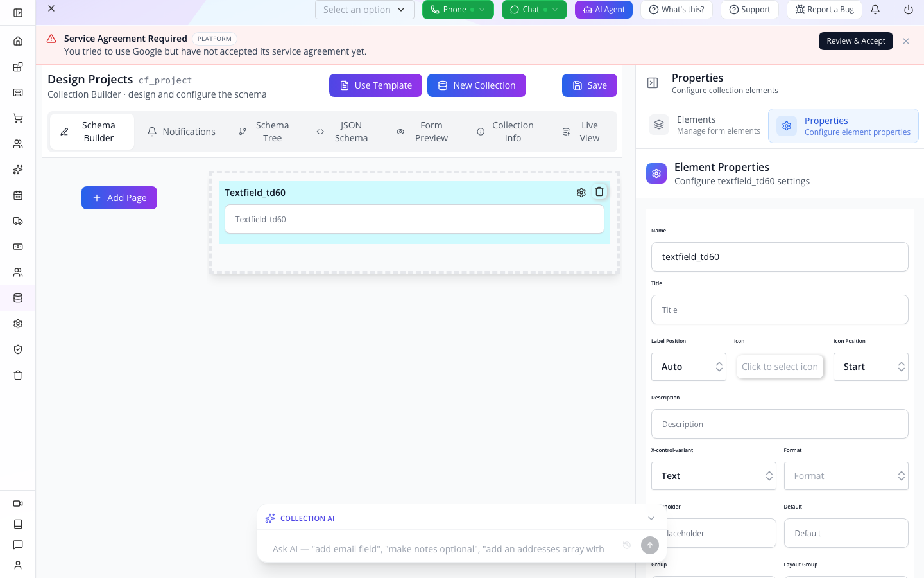Go to Home in the sidebar
This screenshot has width=924, height=578.
(18, 41)
